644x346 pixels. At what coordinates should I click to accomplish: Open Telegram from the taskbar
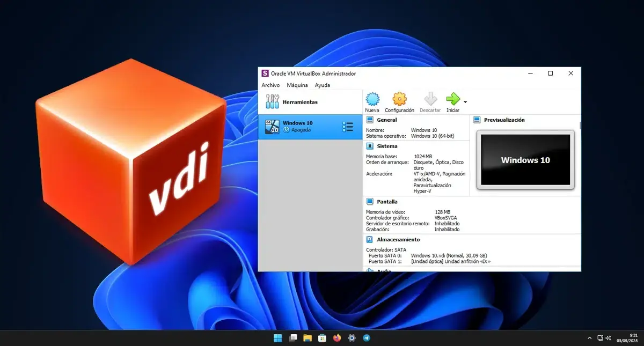367,338
